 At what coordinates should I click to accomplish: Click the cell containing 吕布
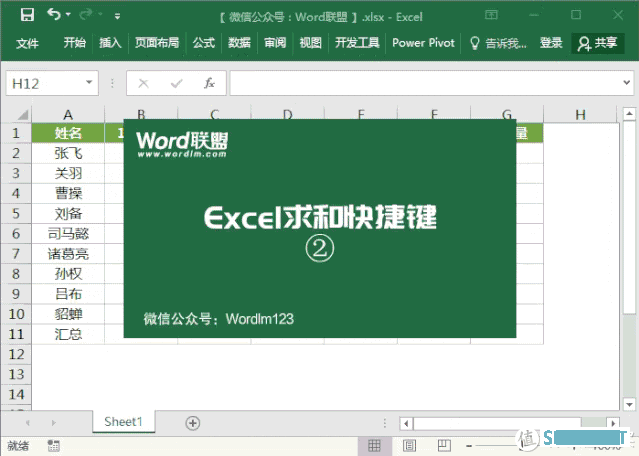coord(68,293)
